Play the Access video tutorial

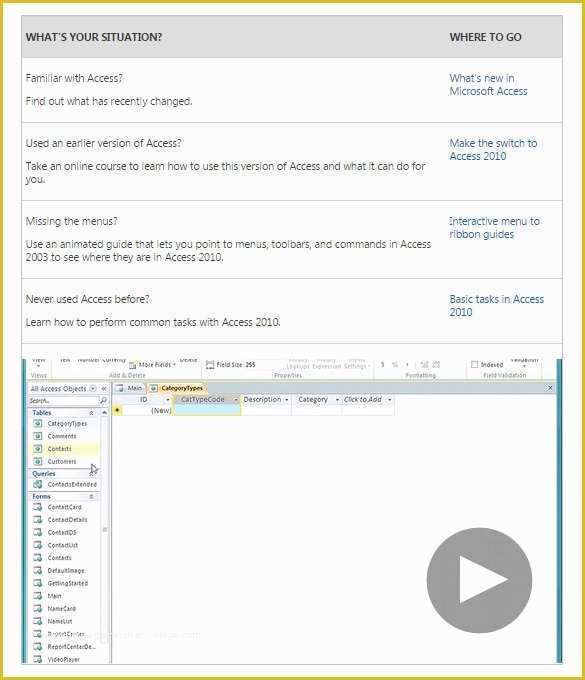(x=479, y=580)
